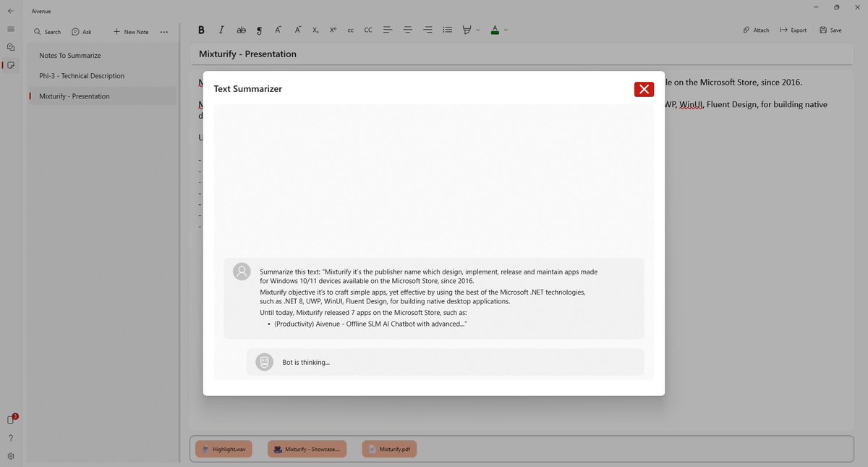Screen dimensions: 868x467
Task: Close the Text Summarizer dialog
Action: pyautogui.click(x=644, y=89)
